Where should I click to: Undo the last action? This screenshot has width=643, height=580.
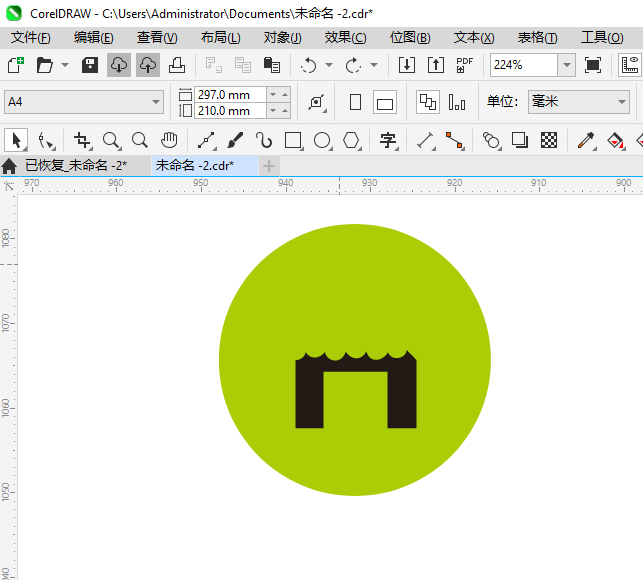point(308,65)
